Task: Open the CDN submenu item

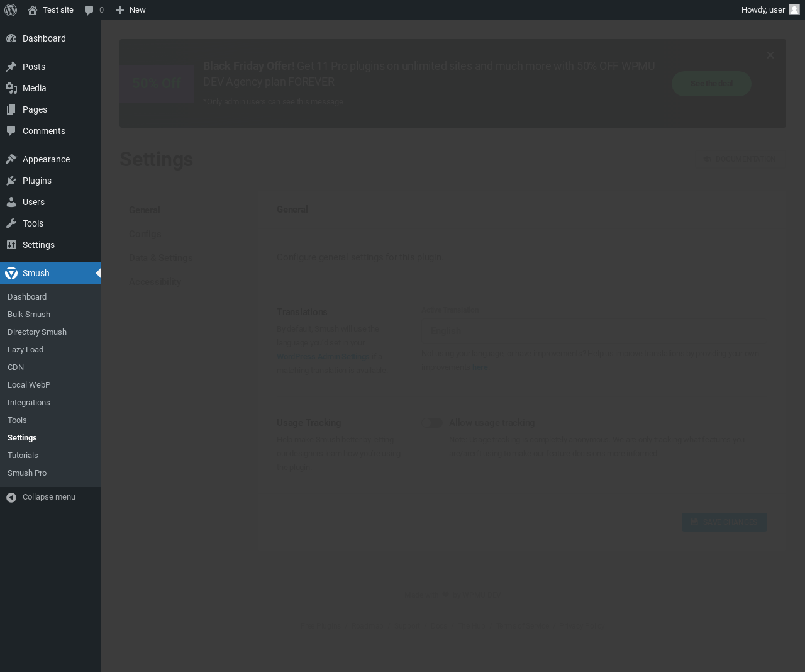Action: tap(16, 367)
